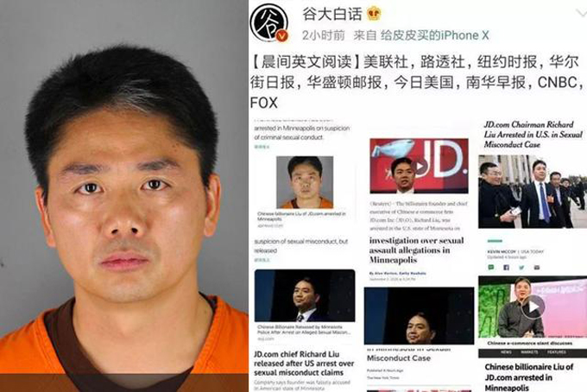Viewport: 587px width, 392px height.
Task: Open the 给皮皮买的iPhone X source link
Action: [x=434, y=35]
